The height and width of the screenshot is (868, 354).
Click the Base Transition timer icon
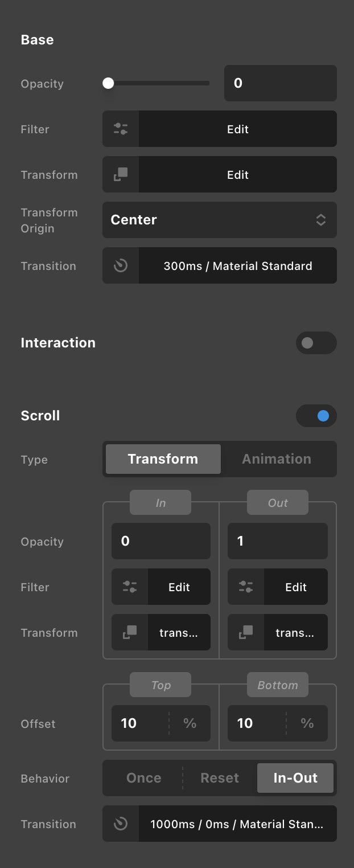(x=121, y=265)
